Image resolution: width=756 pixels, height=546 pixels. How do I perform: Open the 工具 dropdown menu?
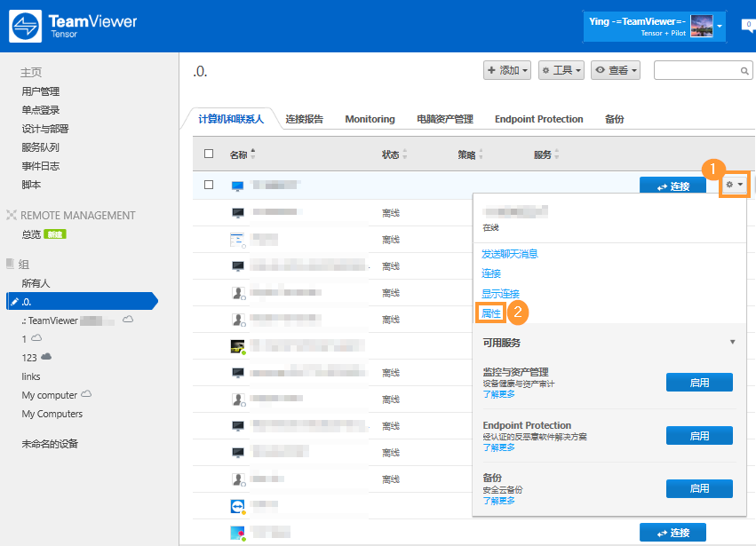click(x=561, y=70)
